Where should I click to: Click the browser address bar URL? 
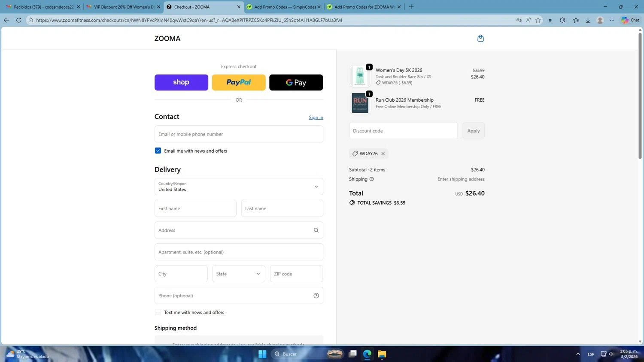[189, 20]
